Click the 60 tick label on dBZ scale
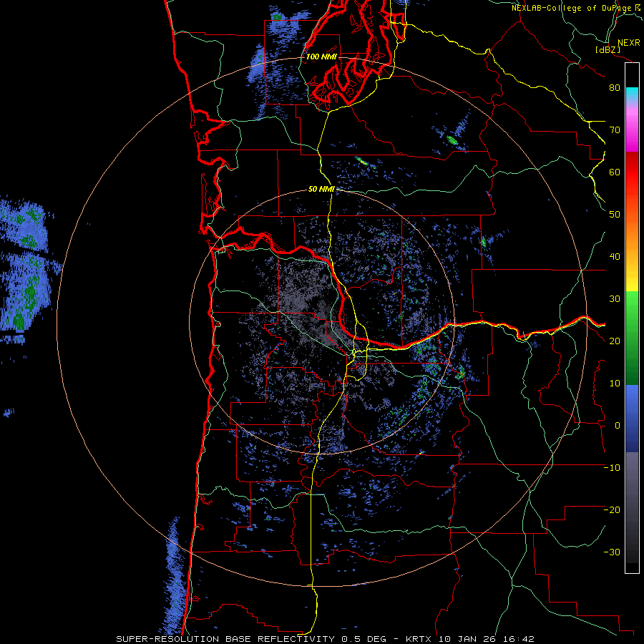The width and height of the screenshot is (644, 644). coord(615,172)
